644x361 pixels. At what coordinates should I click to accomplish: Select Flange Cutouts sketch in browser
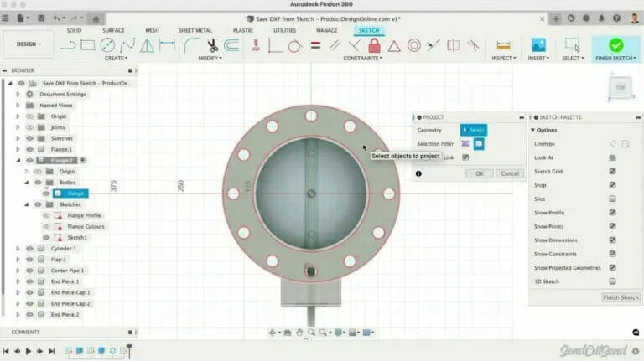click(86, 226)
